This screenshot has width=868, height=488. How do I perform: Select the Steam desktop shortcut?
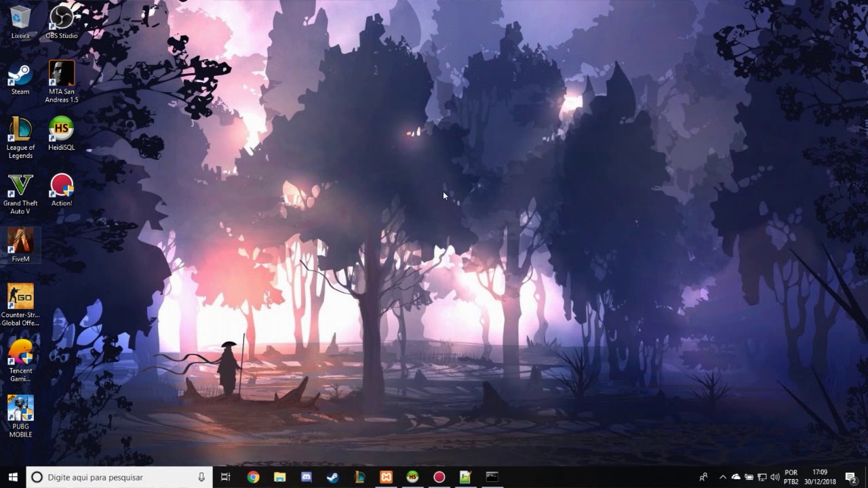[x=20, y=78]
